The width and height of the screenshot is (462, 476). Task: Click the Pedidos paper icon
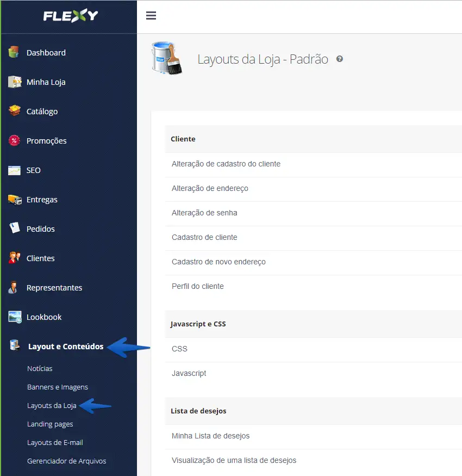(x=14, y=228)
